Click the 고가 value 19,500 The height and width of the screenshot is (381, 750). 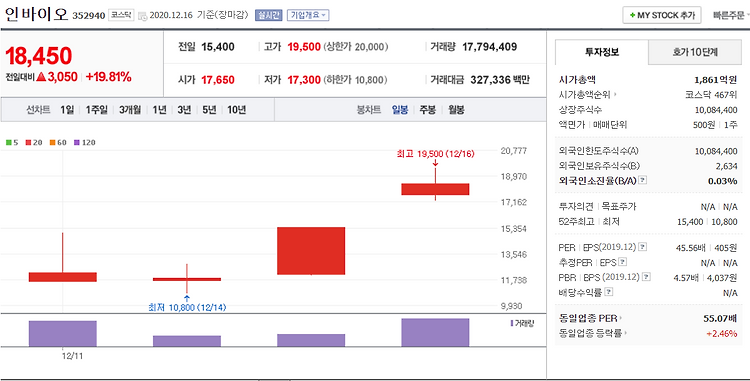tap(304, 47)
